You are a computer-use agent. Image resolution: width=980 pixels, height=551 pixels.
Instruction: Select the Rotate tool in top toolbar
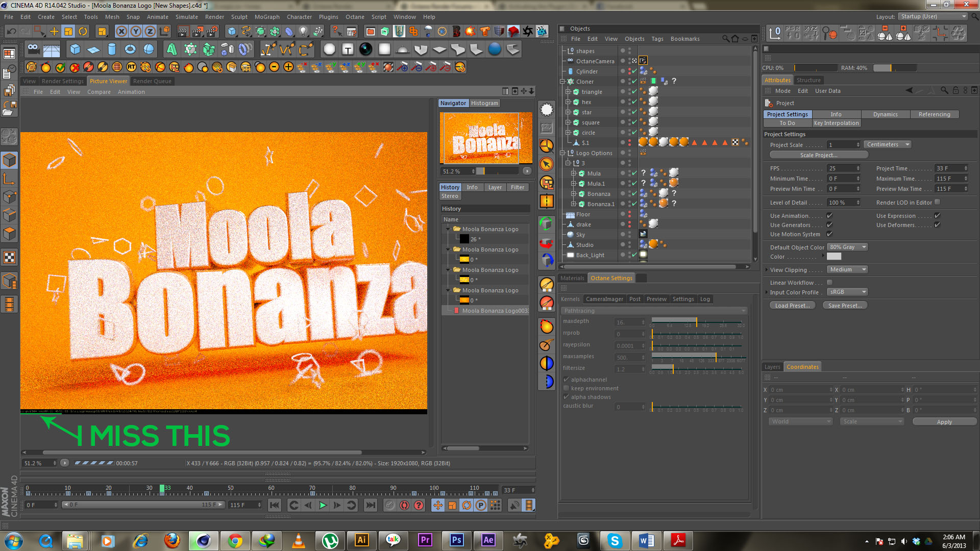coord(83,32)
